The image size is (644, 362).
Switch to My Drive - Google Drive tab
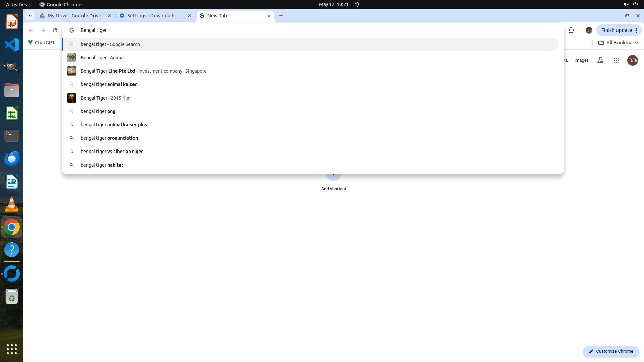coord(74,16)
